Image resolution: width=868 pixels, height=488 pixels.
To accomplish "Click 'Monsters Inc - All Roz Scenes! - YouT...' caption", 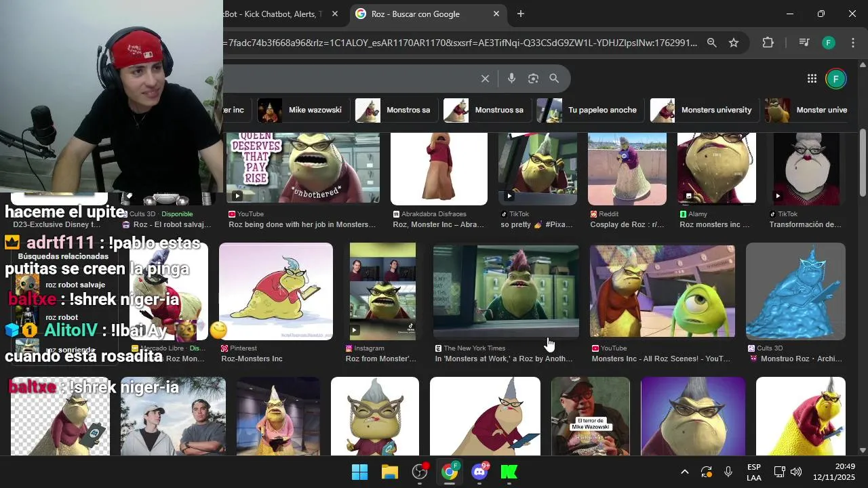I will (661, 359).
